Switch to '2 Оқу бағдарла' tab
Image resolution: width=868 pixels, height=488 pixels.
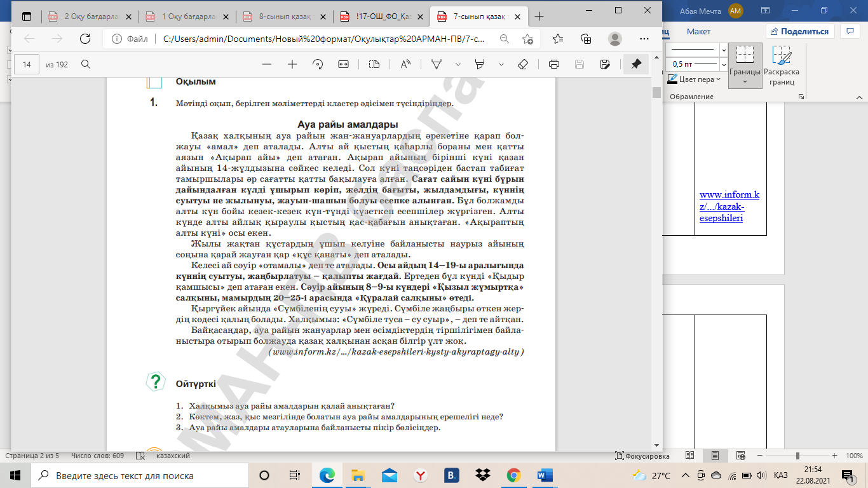coord(88,17)
